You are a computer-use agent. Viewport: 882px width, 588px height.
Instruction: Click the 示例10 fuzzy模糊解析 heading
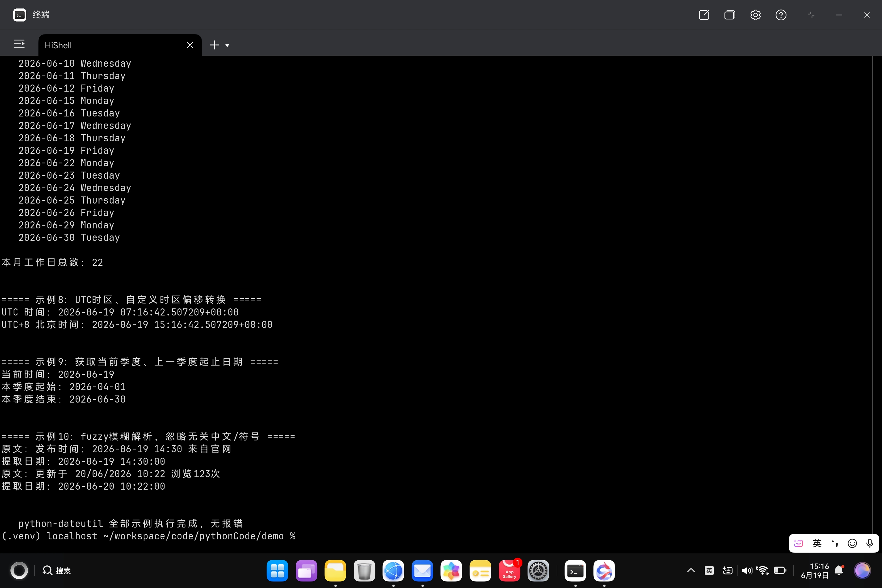click(148, 437)
